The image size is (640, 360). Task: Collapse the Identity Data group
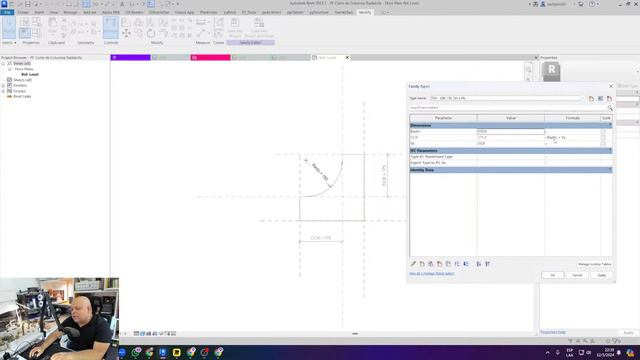coord(610,170)
